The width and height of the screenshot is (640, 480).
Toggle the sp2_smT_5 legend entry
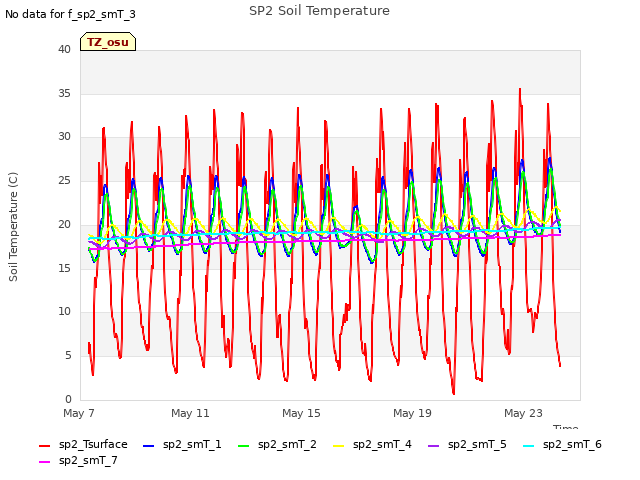[467, 444]
